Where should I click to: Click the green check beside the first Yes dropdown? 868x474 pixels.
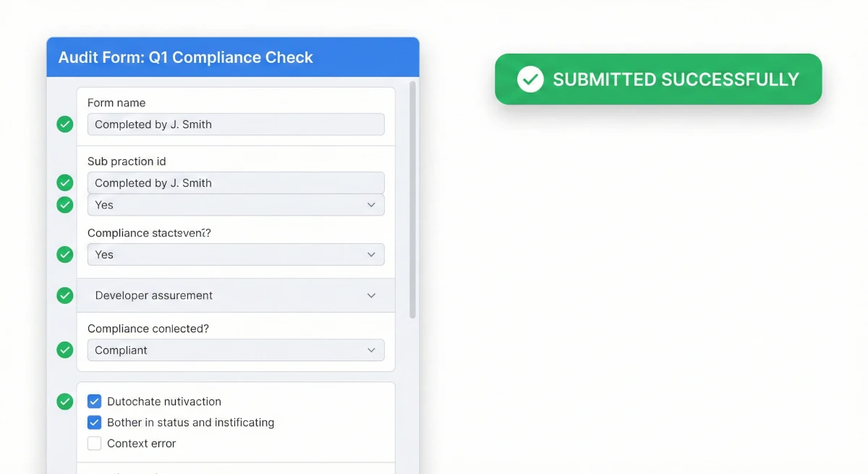(65, 205)
